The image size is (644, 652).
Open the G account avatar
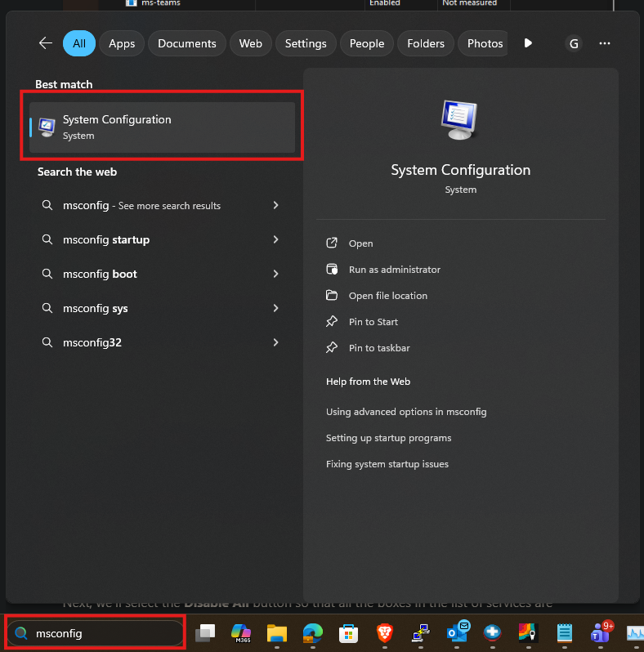pos(574,43)
